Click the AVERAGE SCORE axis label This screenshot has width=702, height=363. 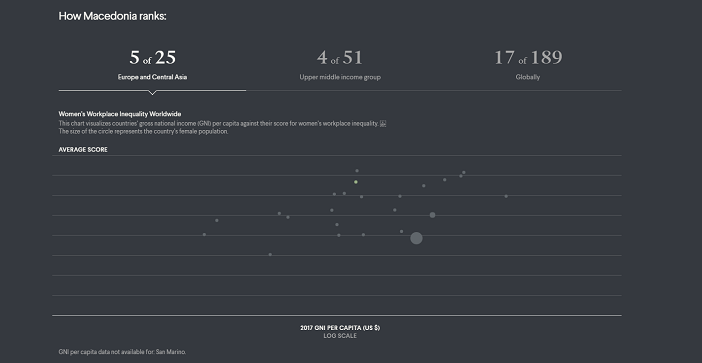point(83,149)
